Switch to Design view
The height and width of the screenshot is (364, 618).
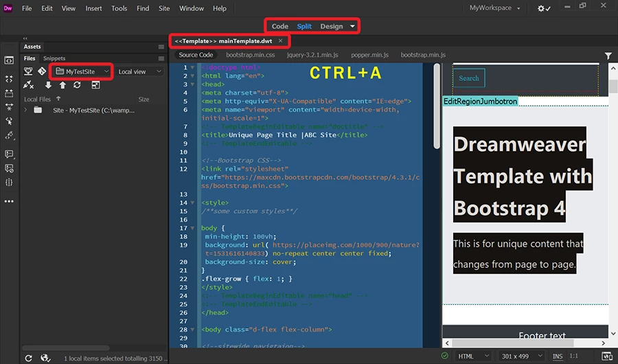click(332, 26)
